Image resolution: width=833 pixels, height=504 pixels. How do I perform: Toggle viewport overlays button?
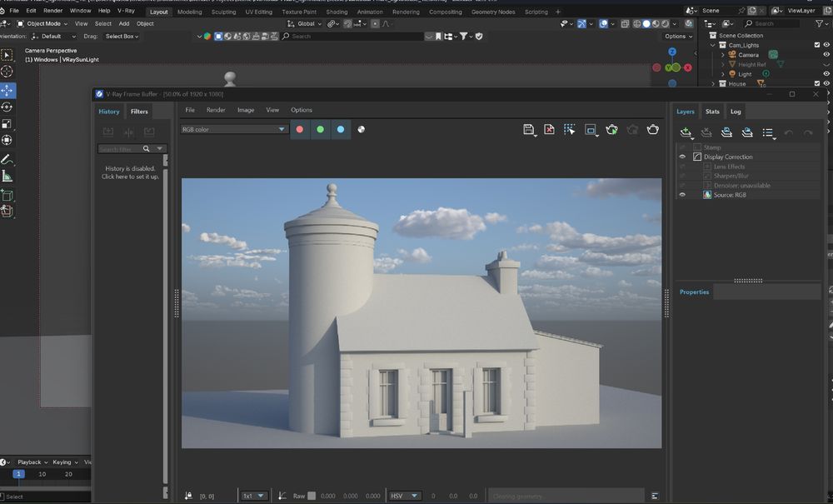(603, 24)
